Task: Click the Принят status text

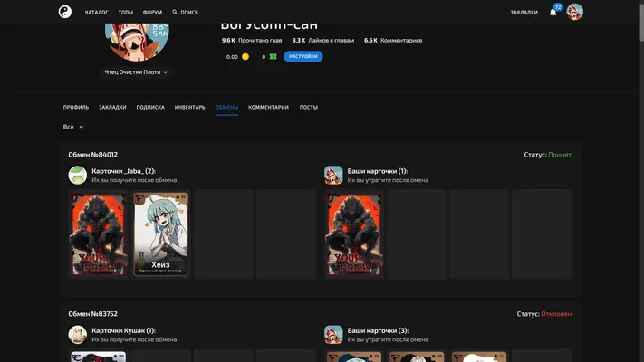Action: [560, 155]
